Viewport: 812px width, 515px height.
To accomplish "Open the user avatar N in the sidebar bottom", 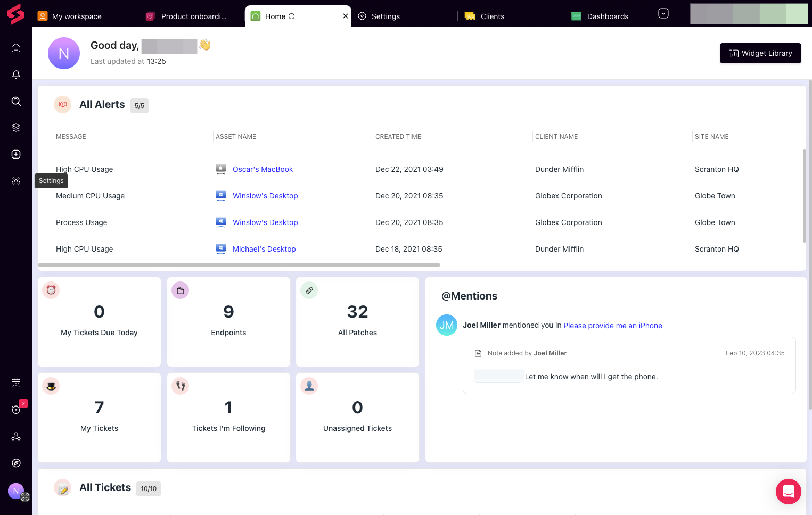I will [x=16, y=491].
